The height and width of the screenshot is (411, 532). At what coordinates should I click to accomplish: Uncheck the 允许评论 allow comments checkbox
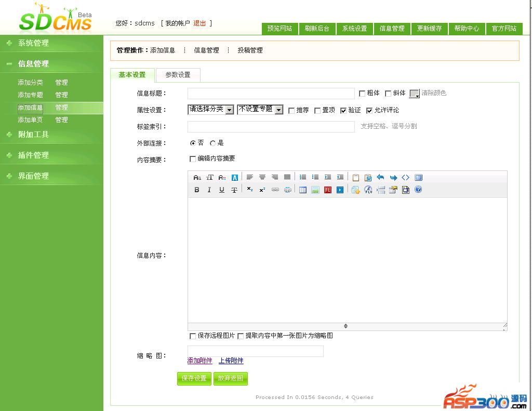(x=369, y=111)
